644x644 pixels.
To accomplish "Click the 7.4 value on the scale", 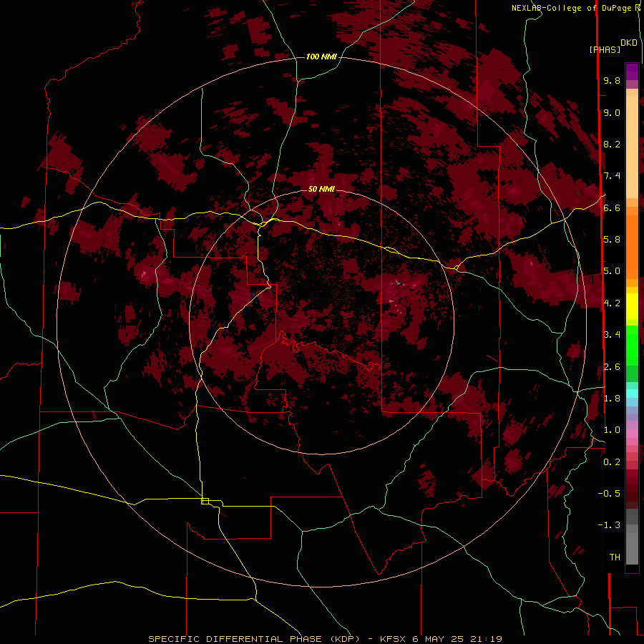I will pyautogui.click(x=612, y=176).
